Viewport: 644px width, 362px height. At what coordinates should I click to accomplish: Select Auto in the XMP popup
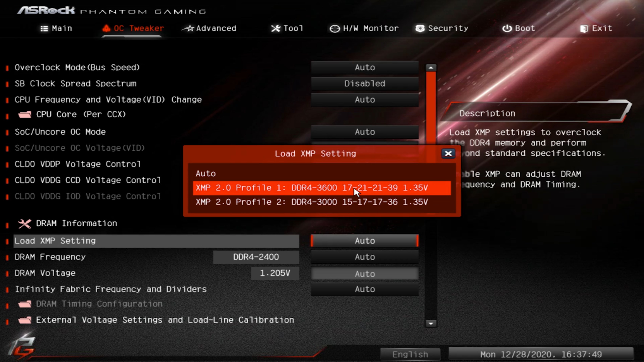coord(322,173)
